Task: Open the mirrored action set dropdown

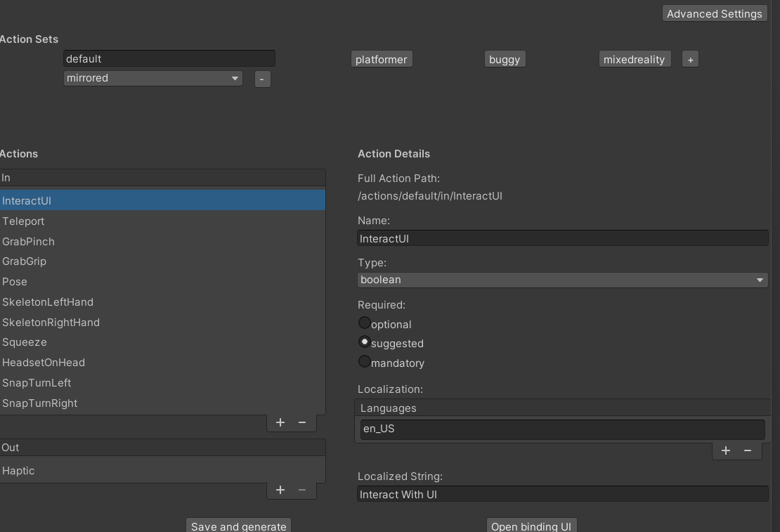Action: coord(152,78)
